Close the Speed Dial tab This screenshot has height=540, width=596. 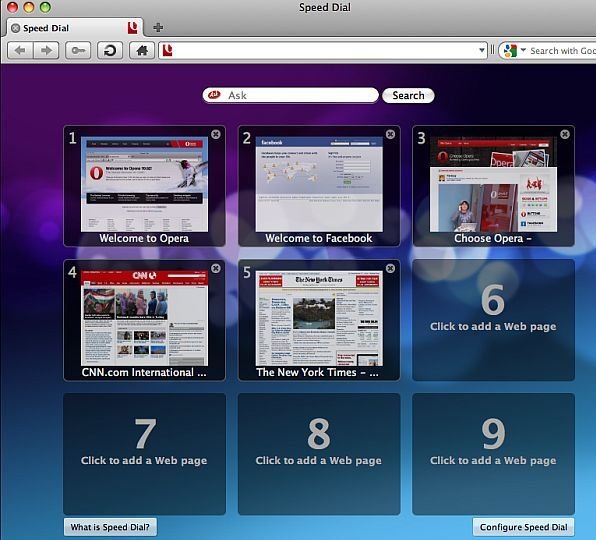click(x=15, y=28)
